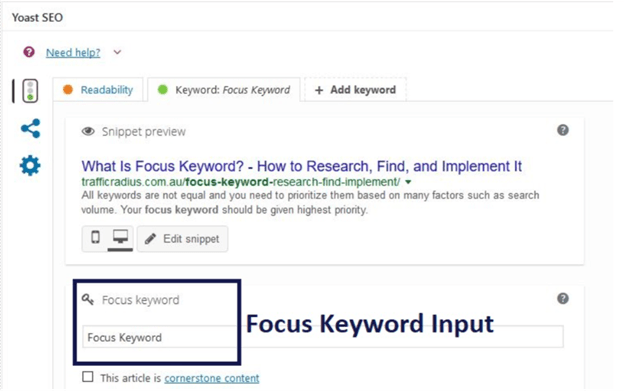Click the Add keyword button

point(355,90)
